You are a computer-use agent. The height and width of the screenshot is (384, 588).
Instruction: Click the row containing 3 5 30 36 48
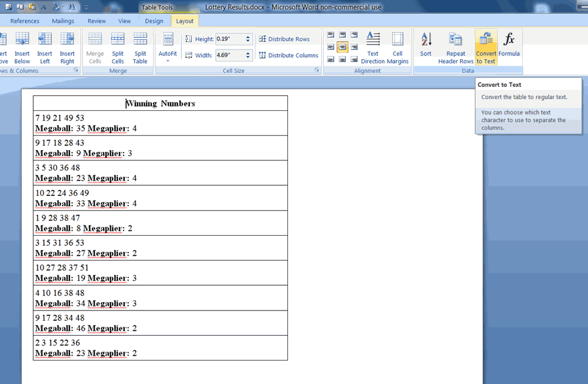160,173
